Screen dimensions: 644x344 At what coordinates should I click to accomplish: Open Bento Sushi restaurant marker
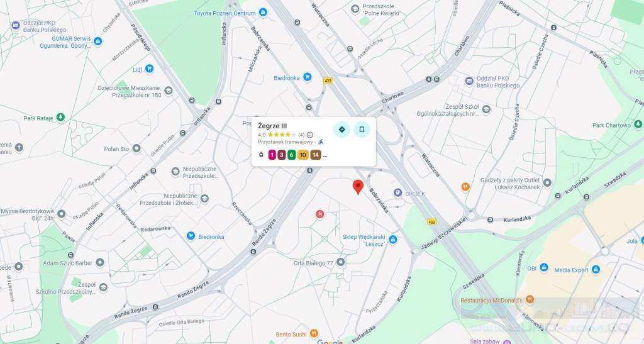point(314,333)
